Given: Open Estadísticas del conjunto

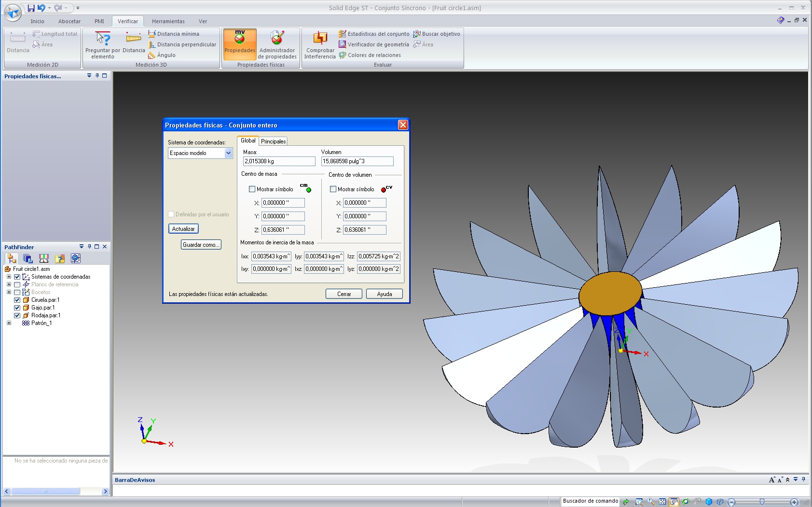Looking at the screenshot, I should point(374,34).
